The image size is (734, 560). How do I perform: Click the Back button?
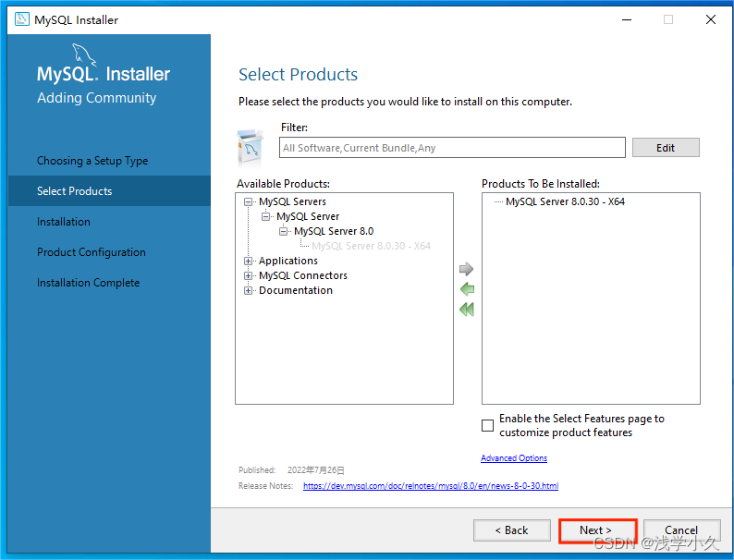[511, 530]
